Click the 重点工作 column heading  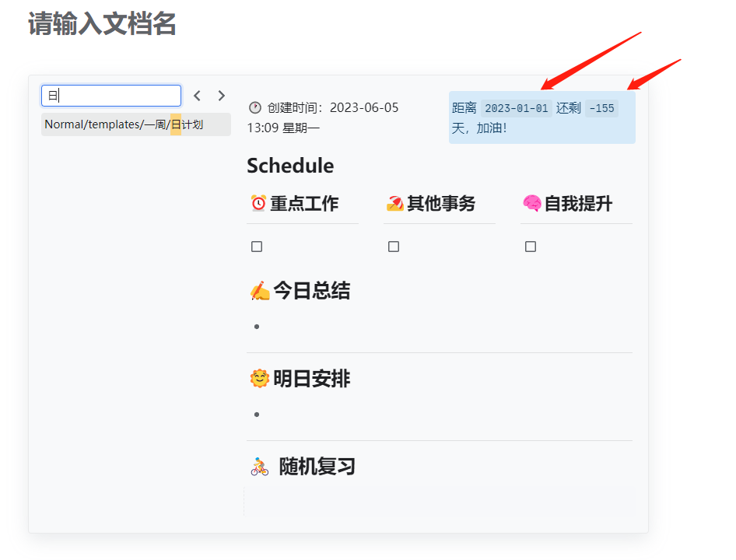(x=304, y=203)
